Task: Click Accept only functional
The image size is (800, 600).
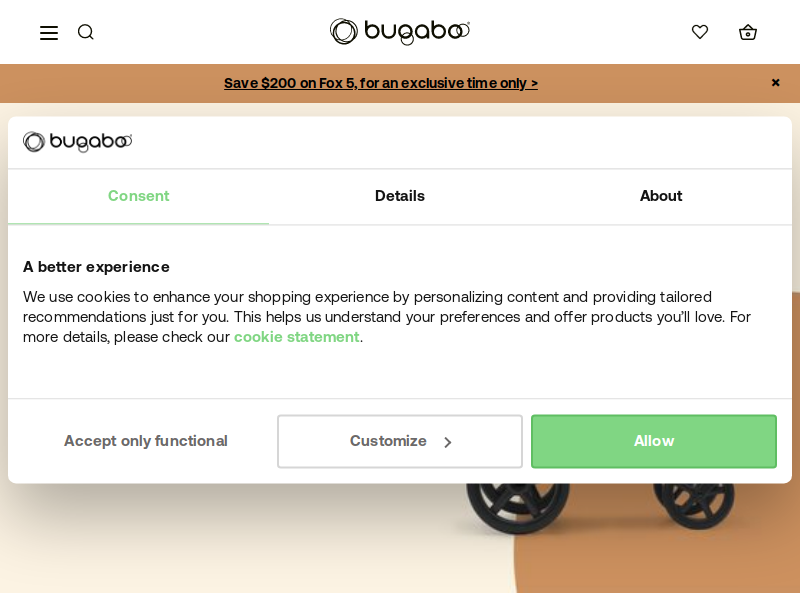Action: click(145, 441)
